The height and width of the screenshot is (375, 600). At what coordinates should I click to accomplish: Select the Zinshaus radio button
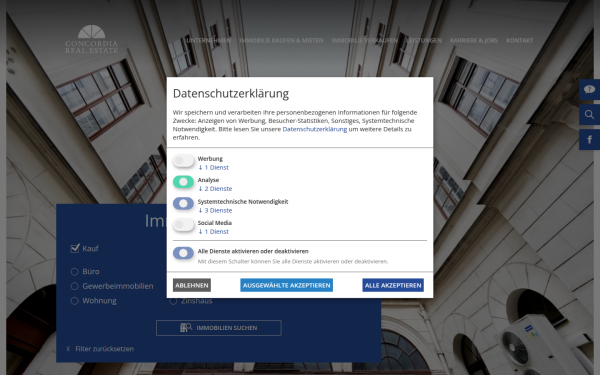[x=173, y=301]
